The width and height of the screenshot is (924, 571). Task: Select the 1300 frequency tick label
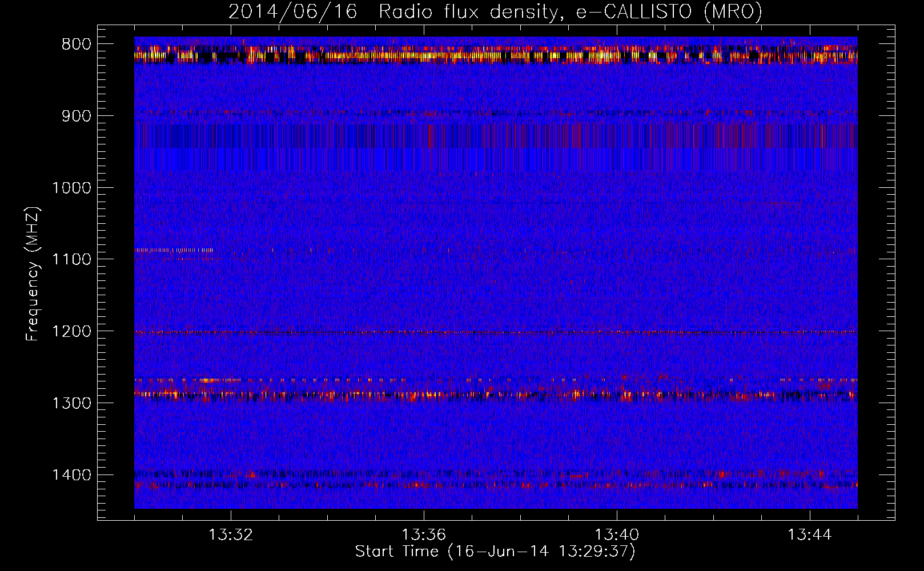(x=71, y=403)
